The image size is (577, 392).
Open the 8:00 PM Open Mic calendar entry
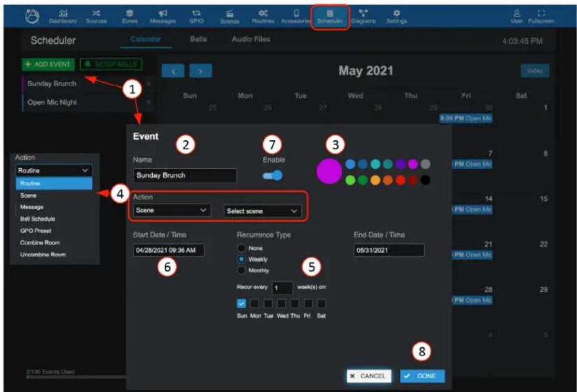pos(466,118)
